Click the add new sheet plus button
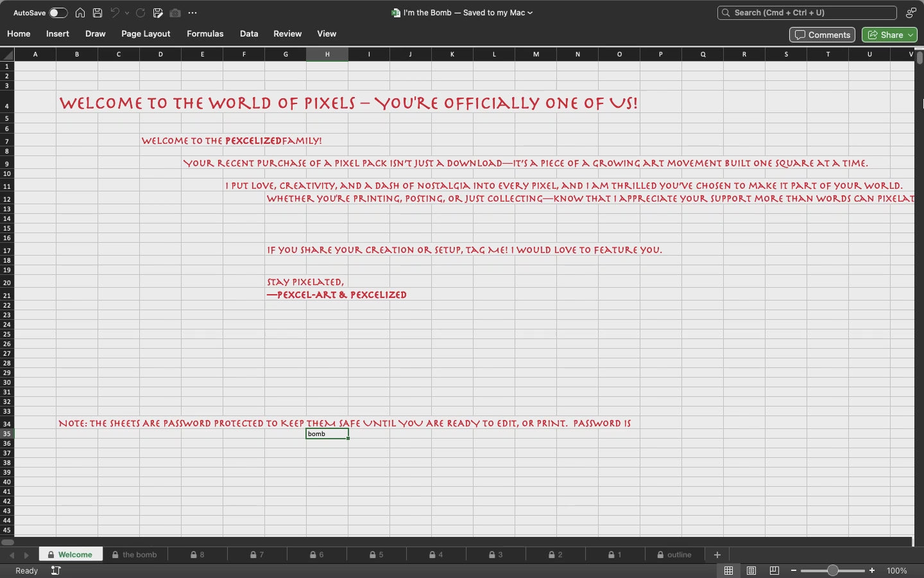This screenshot has width=924, height=578. (x=717, y=555)
